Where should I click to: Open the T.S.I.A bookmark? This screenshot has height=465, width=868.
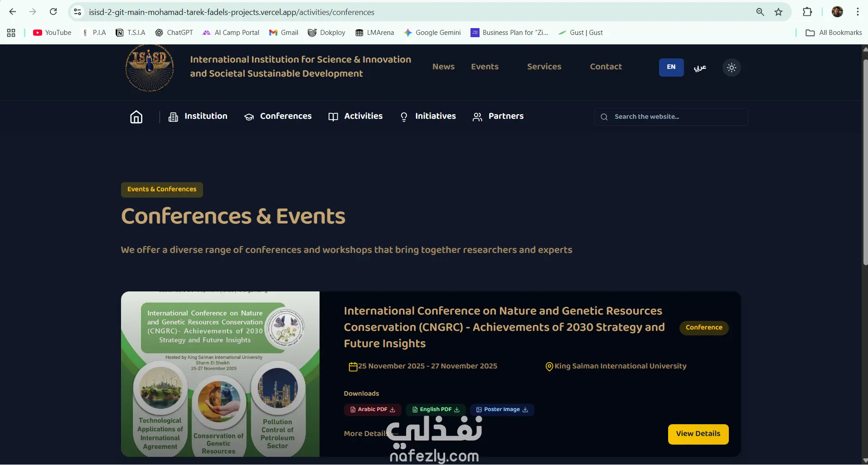tap(131, 33)
